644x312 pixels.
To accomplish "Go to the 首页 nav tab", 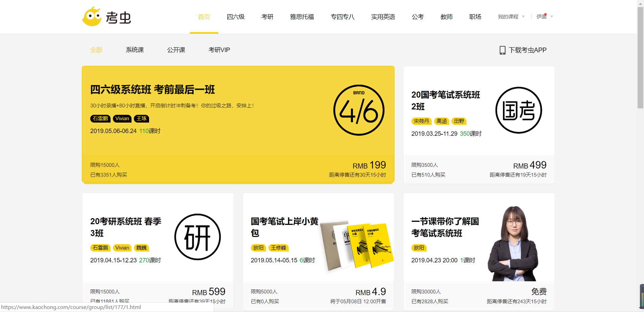I will pyautogui.click(x=204, y=17).
